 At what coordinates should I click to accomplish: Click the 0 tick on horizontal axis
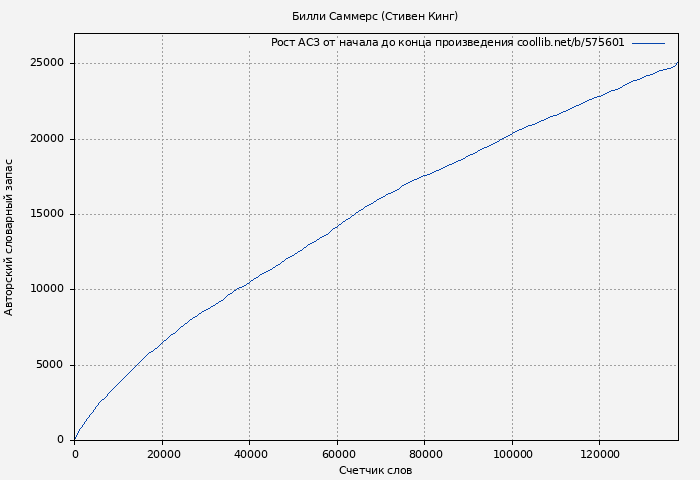point(75,454)
